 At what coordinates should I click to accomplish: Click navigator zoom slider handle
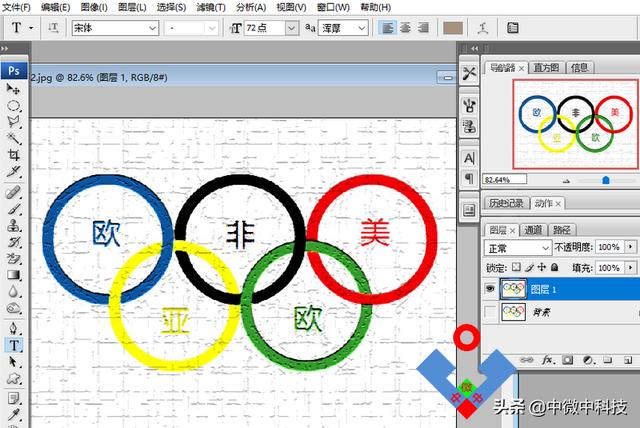click(x=606, y=180)
